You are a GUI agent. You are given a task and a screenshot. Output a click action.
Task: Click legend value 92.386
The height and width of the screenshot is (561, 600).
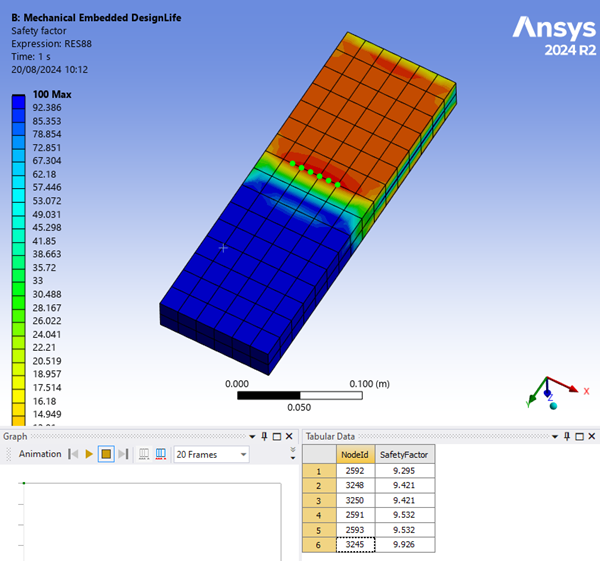(47, 108)
